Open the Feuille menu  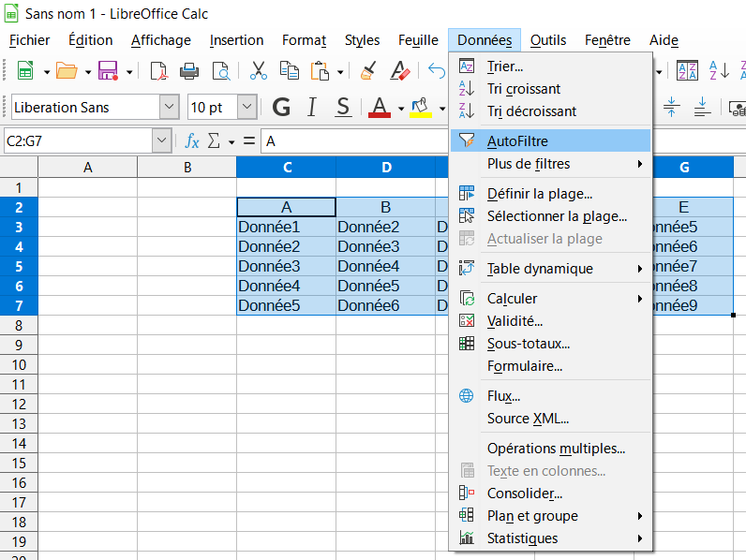418,40
